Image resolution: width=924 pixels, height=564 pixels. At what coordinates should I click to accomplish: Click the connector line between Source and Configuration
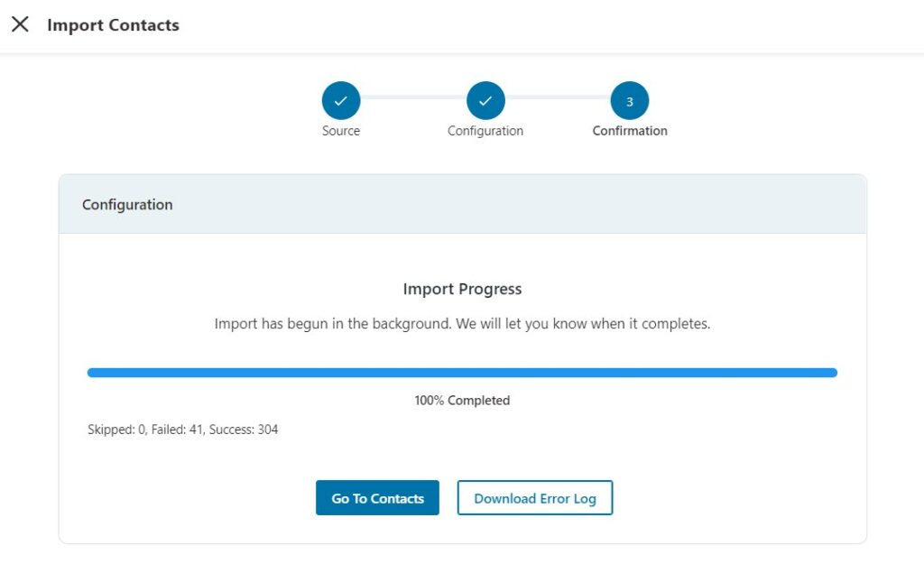413,97
